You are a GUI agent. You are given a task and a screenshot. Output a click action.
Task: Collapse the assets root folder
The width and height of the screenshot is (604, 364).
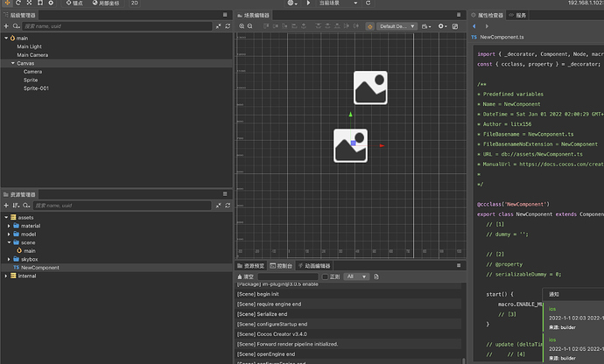pyautogui.click(x=6, y=218)
